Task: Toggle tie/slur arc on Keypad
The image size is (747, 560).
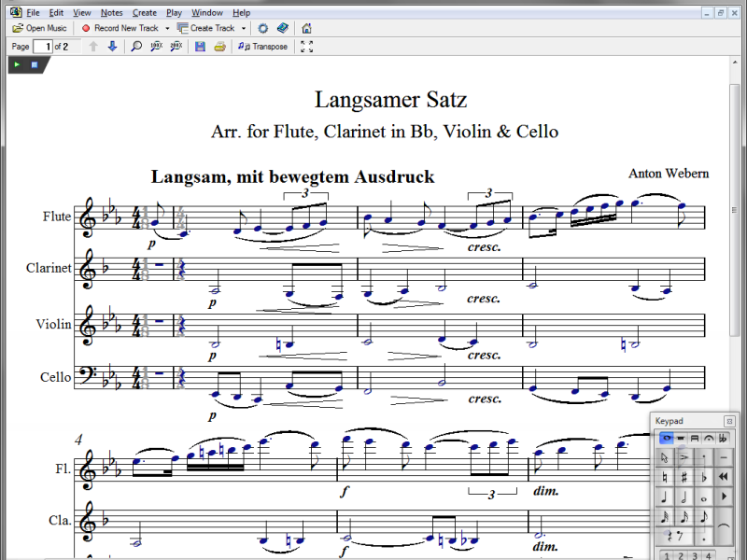Action: tap(723, 526)
